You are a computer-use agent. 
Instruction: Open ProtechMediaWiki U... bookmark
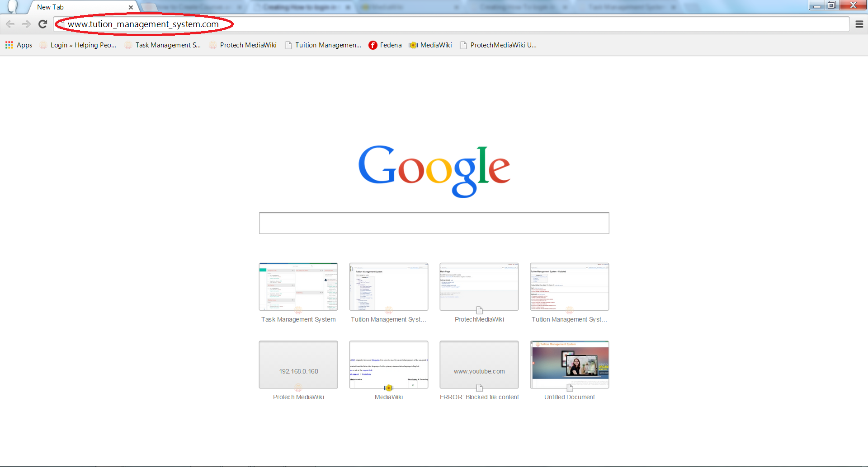(498, 45)
